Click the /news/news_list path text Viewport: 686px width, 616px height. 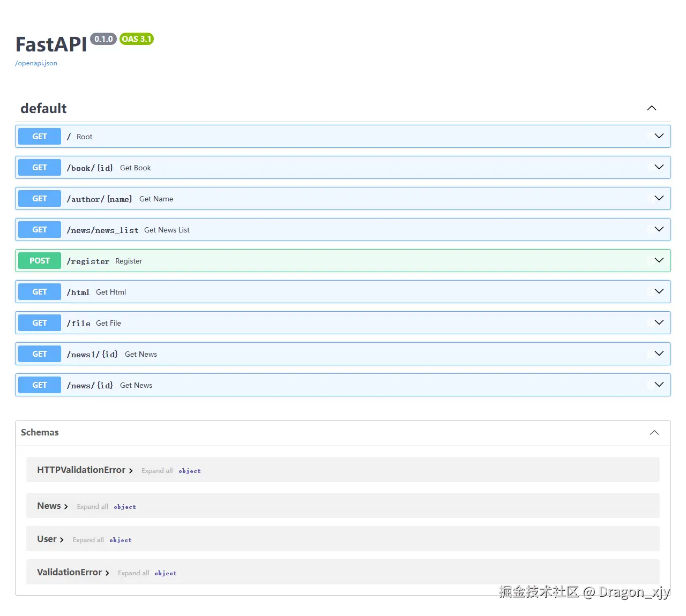pos(102,230)
